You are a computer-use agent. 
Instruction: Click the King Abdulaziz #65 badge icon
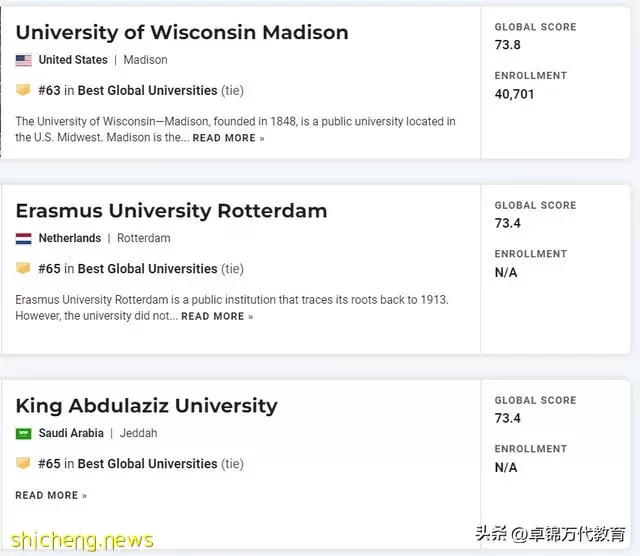(23, 463)
